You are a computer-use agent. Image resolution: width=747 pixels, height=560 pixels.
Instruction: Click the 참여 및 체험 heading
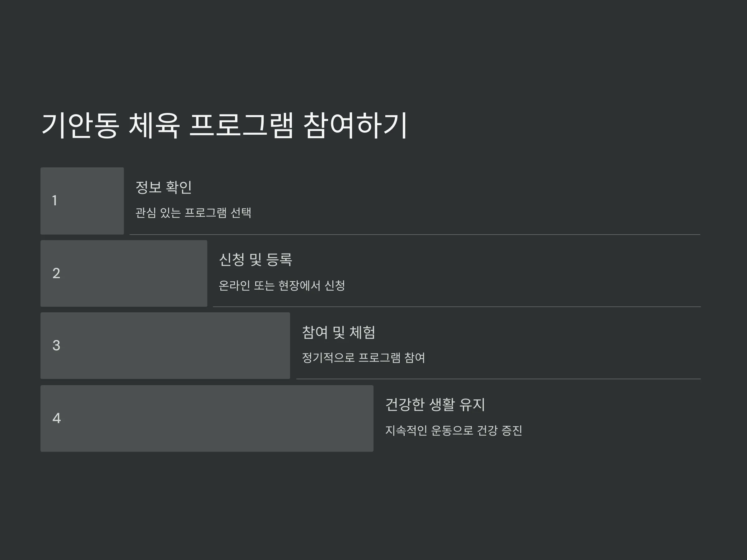[338, 332]
